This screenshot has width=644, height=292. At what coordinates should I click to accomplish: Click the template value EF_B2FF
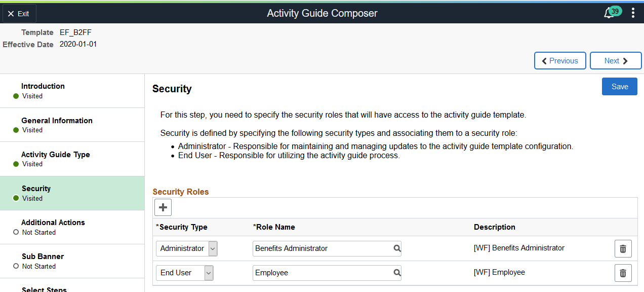click(75, 32)
